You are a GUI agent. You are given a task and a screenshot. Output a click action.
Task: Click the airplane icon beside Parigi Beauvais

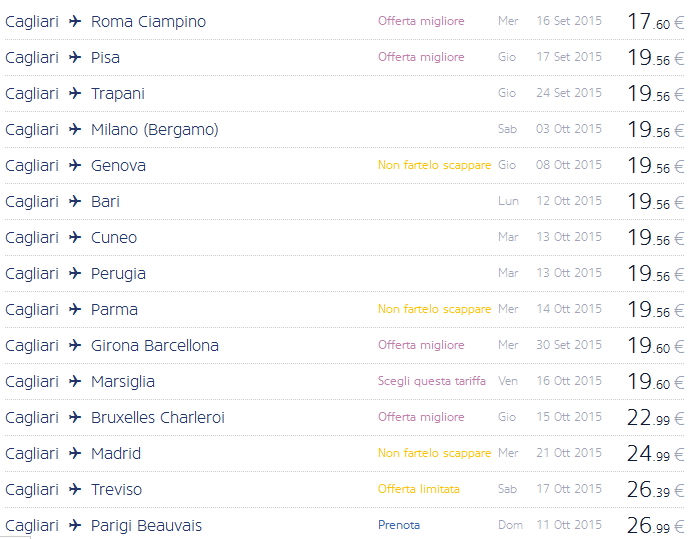tap(75, 525)
